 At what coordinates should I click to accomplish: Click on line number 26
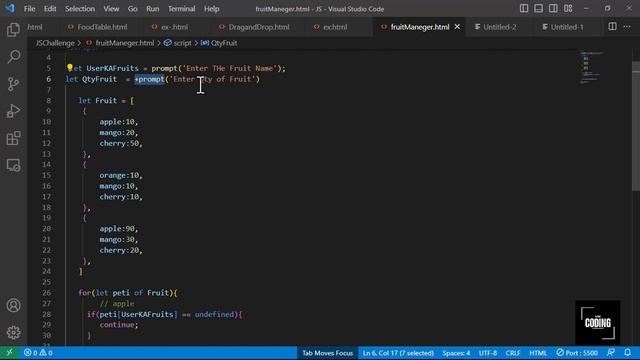click(x=47, y=293)
